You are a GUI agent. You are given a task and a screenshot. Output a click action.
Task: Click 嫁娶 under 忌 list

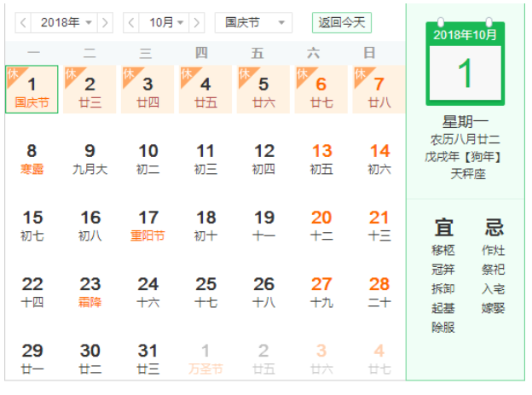[x=494, y=308]
